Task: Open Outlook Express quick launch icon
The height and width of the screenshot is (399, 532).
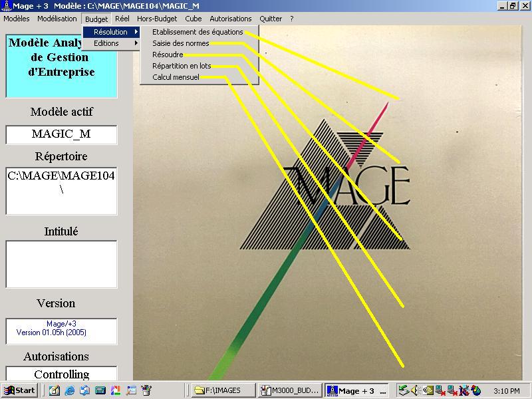Action: [x=85, y=390]
